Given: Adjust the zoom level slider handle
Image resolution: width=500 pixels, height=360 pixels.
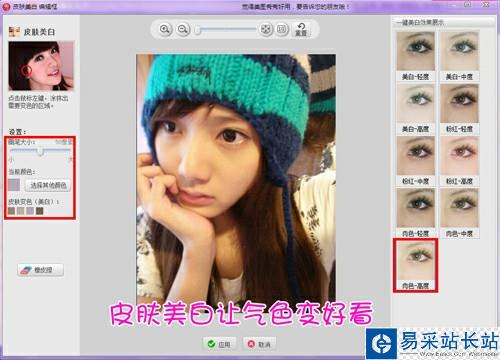Looking at the screenshot, I should 198,30.
